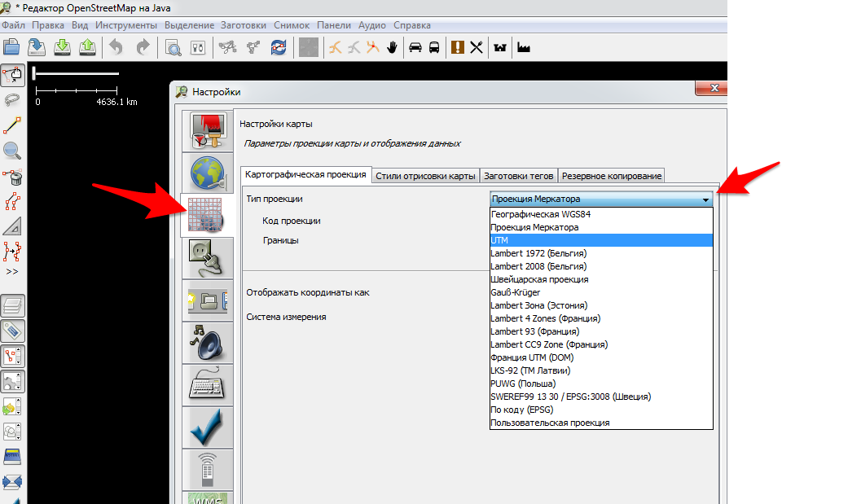Click the undo arrow in the toolbar
This screenshot has height=504, width=861.
116,47
